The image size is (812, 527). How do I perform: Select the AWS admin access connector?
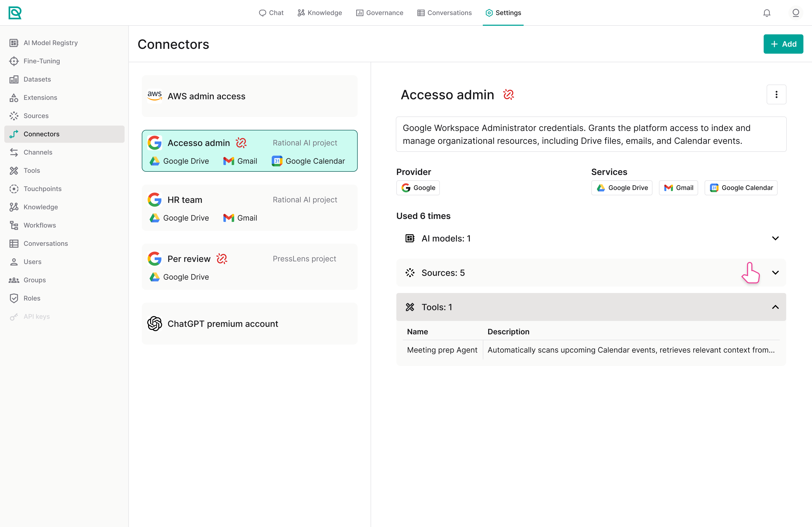pyautogui.click(x=249, y=96)
